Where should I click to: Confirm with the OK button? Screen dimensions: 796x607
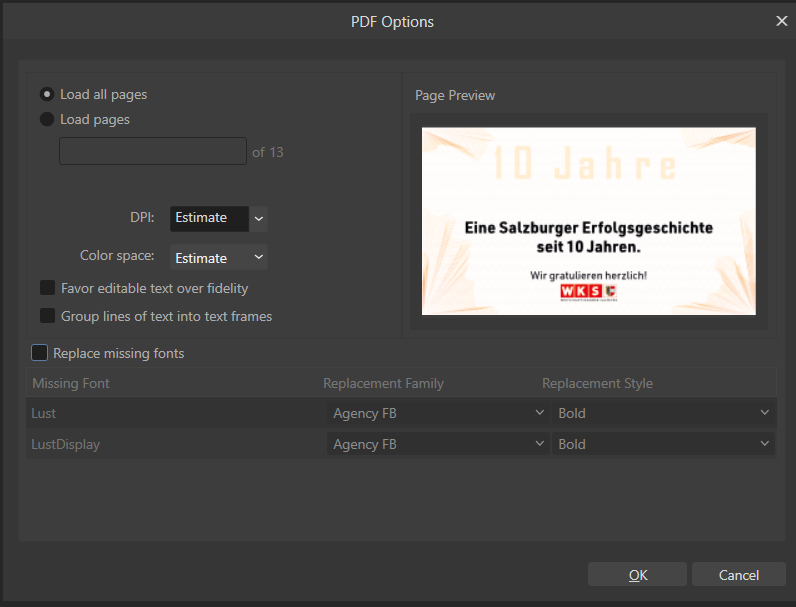click(x=637, y=575)
